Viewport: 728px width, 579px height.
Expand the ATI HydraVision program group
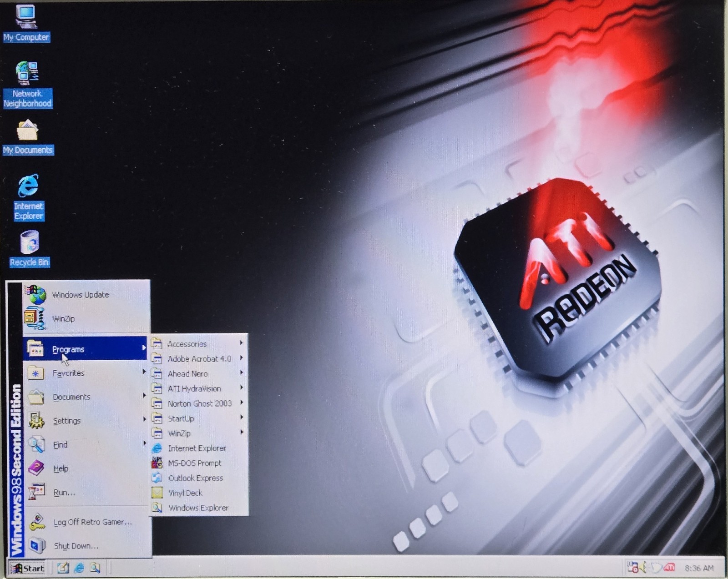pyautogui.click(x=199, y=388)
